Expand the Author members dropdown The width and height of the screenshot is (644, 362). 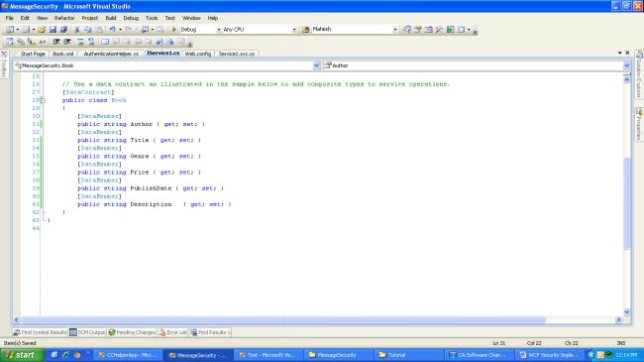[x=626, y=65]
